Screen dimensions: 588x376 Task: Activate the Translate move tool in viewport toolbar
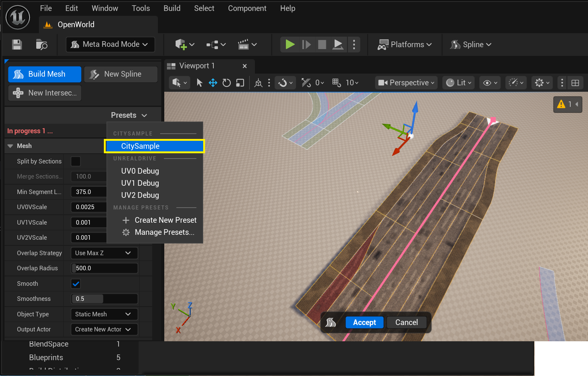click(213, 83)
